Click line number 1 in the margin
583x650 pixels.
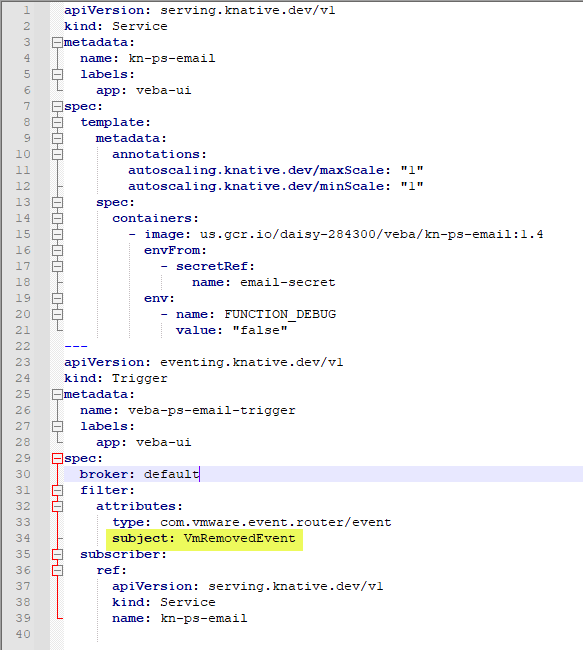[27, 10]
